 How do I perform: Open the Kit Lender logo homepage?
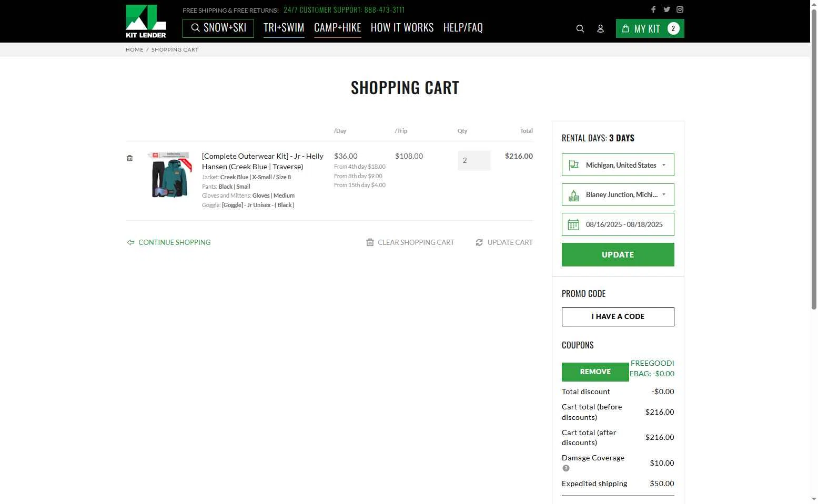146,21
